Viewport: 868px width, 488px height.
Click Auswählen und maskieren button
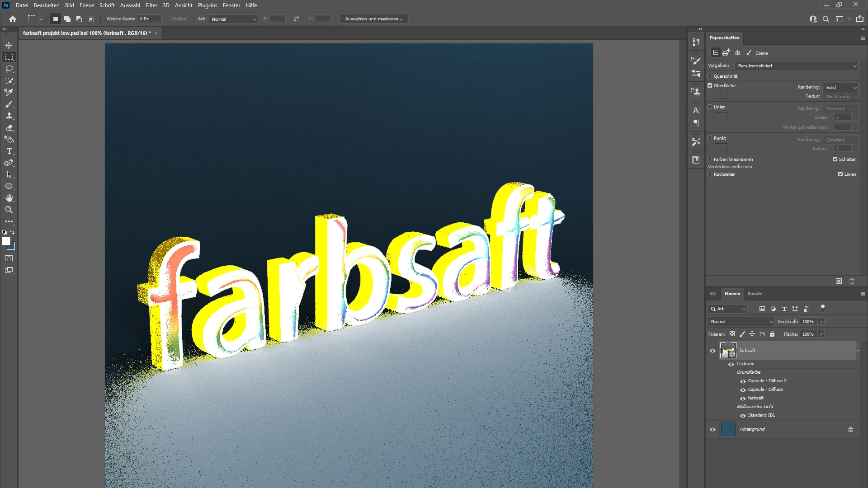point(373,19)
